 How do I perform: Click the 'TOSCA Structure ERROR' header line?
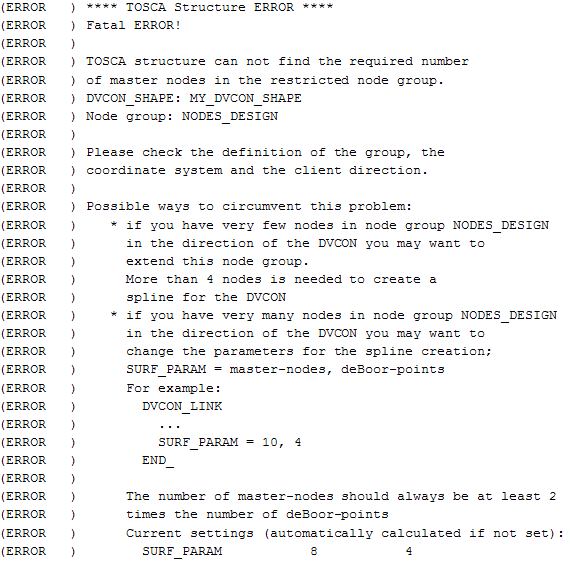click(209, 7)
